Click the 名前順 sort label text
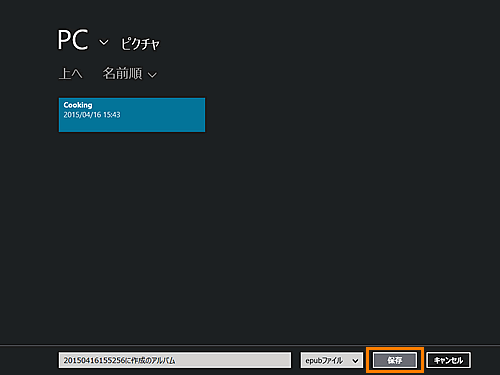Screen dimensions: 500x375 pos(122,73)
